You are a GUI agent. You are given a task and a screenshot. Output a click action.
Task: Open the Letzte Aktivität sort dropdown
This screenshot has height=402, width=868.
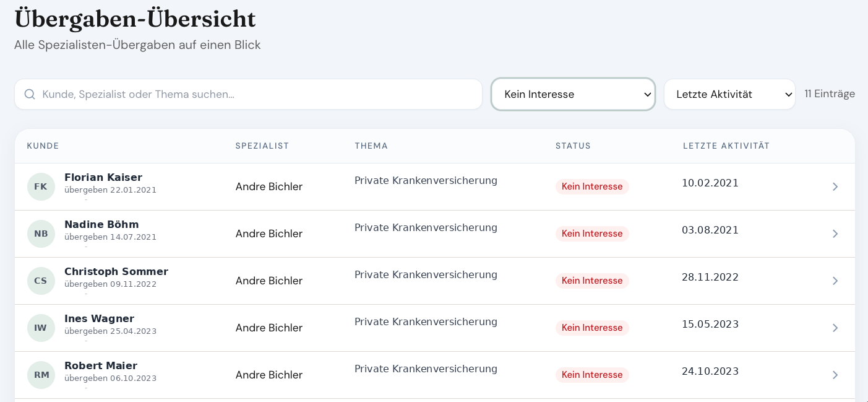[x=729, y=94]
